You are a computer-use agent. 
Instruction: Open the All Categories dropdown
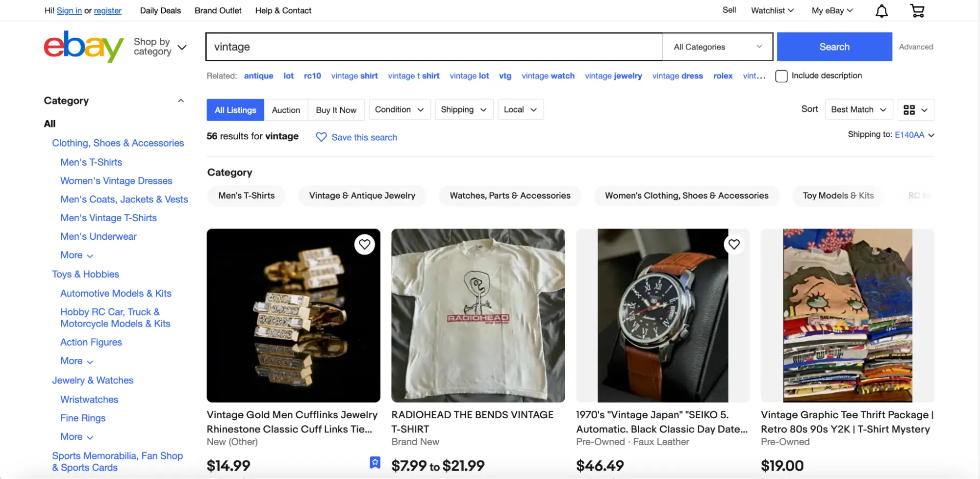[718, 47]
